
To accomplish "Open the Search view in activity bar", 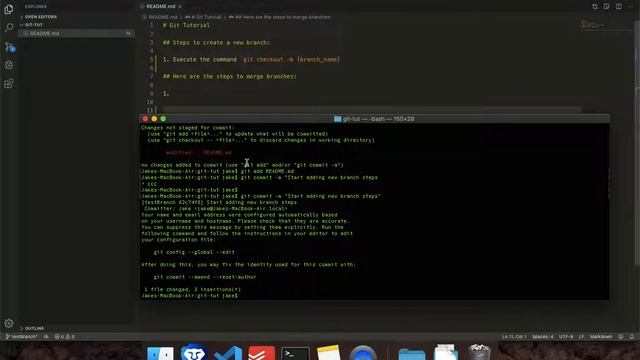I will [9, 27].
